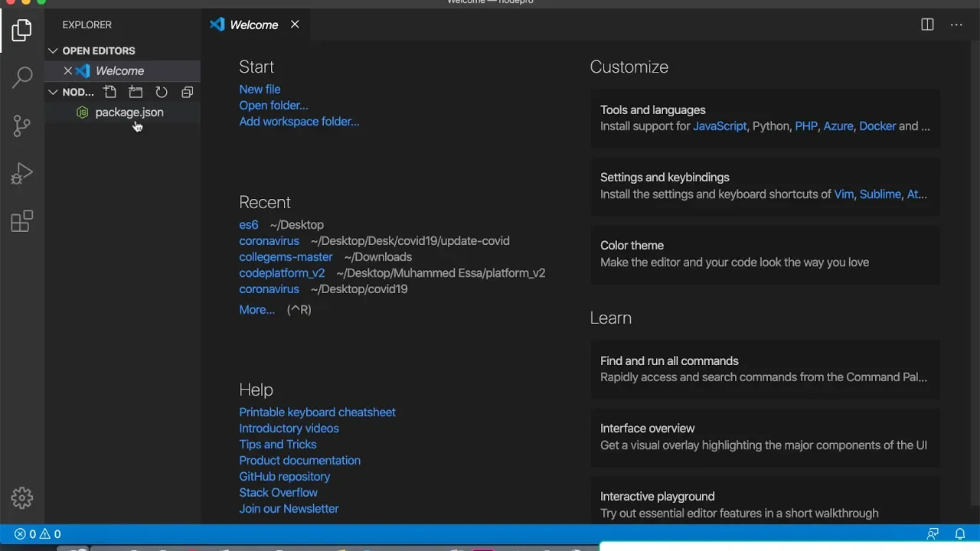This screenshot has height=551, width=980.
Task: Click the feedback icon in status bar
Action: click(933, 534)
